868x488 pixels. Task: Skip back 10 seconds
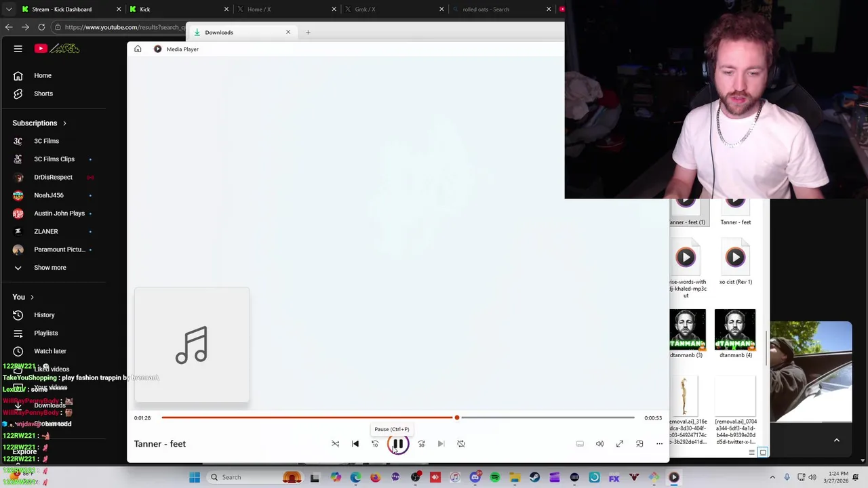click(375, 444)
